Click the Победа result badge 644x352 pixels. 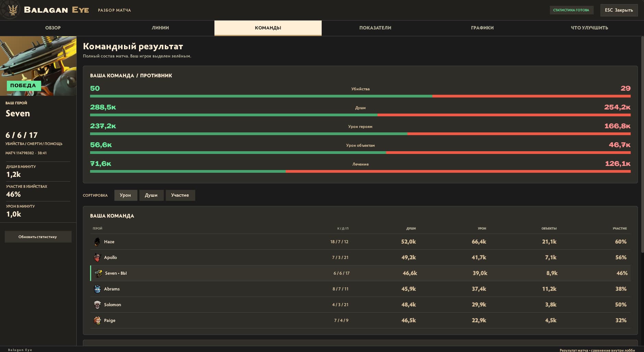23,86
